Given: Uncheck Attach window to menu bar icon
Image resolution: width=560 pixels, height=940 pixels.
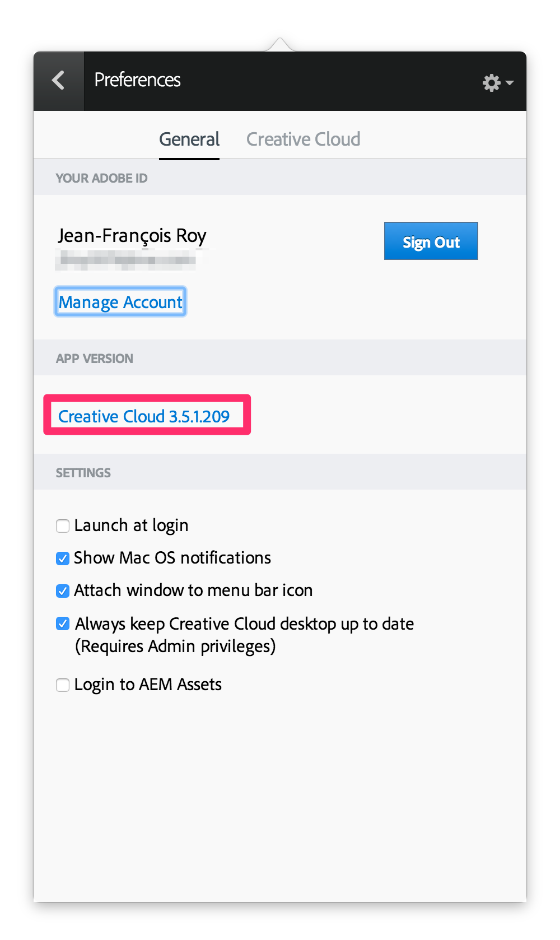Looking at the screenshot, I should (63, 591).
